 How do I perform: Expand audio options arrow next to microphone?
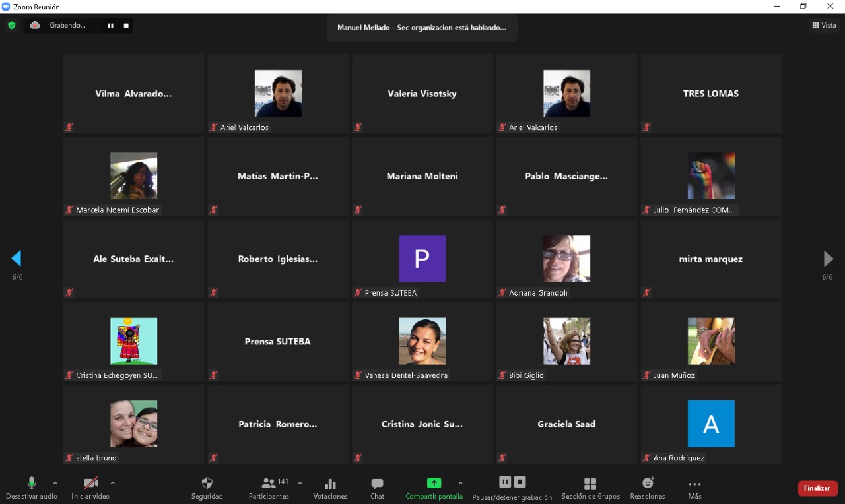55,483
